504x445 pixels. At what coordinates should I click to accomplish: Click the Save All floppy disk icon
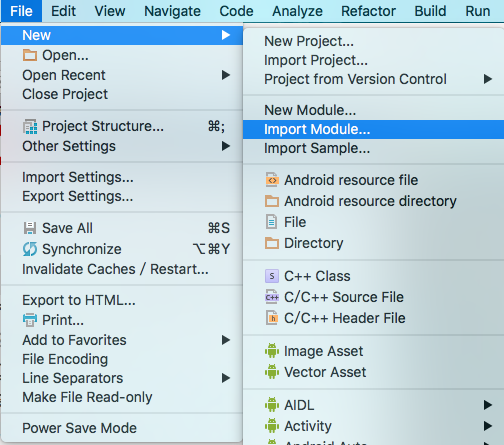pyautogui.click(x=30, y=228)
